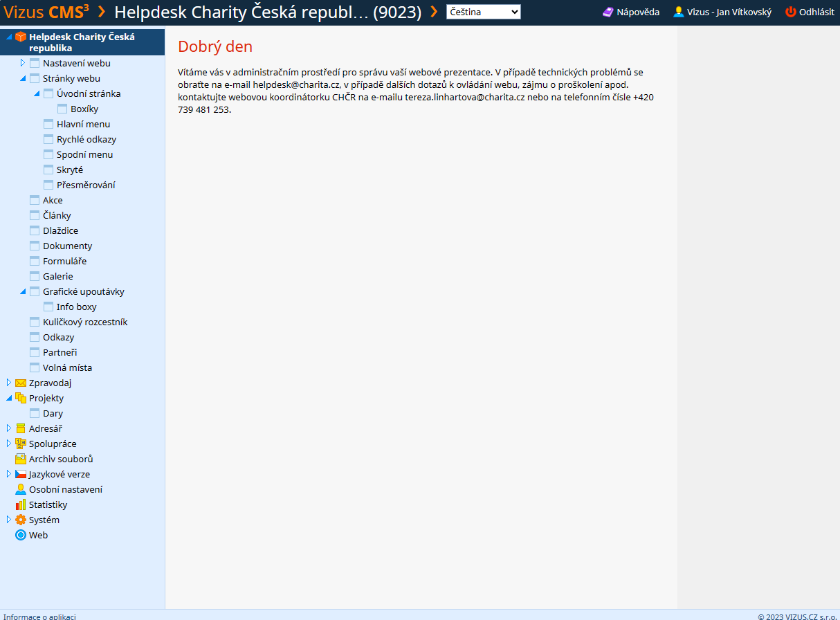This screenshot has width=840, height=620.
Task: Click the page icon beside Články
Action: (35, 215)
